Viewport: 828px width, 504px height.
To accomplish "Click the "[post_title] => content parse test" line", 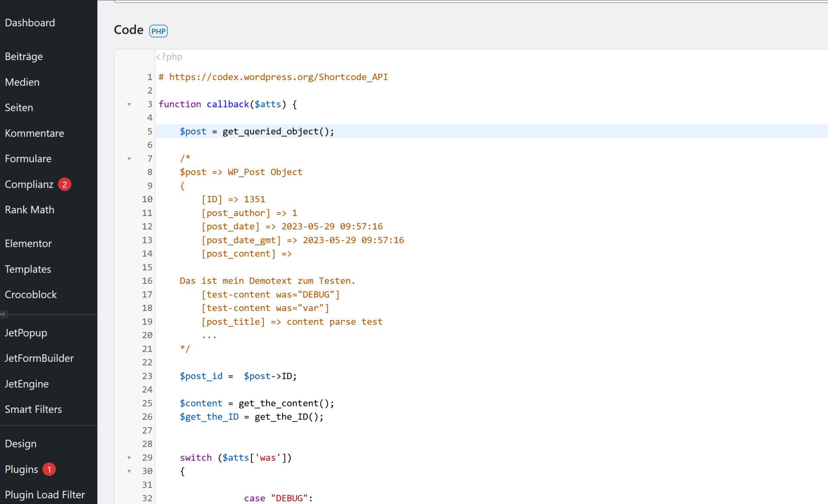I will click(292, 322).
